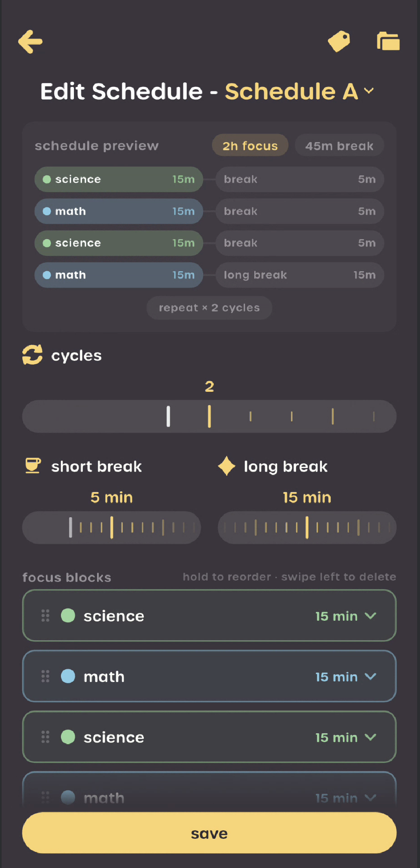The height and width of the screenshot is (868, 420).
Task: Click the second science focus block card
Action: 209,737
